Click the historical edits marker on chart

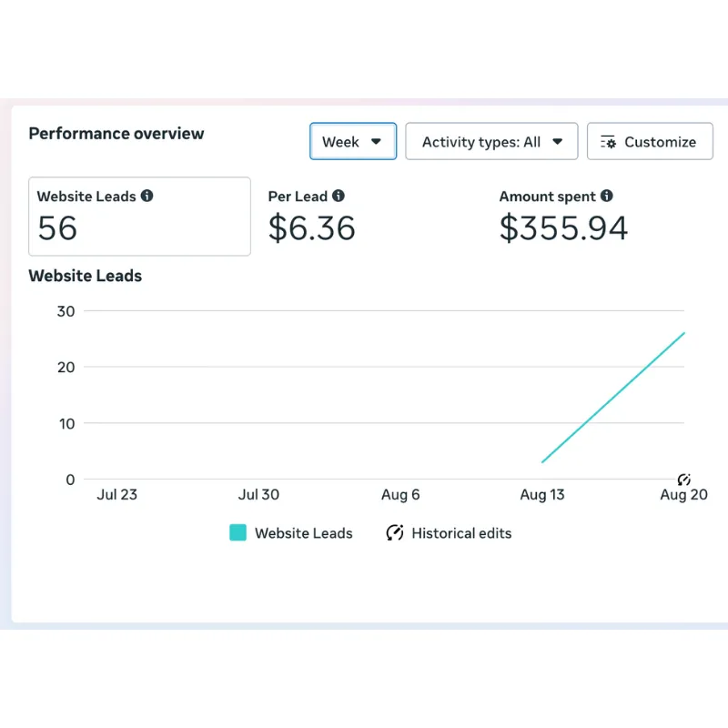(x=684, y=480)
